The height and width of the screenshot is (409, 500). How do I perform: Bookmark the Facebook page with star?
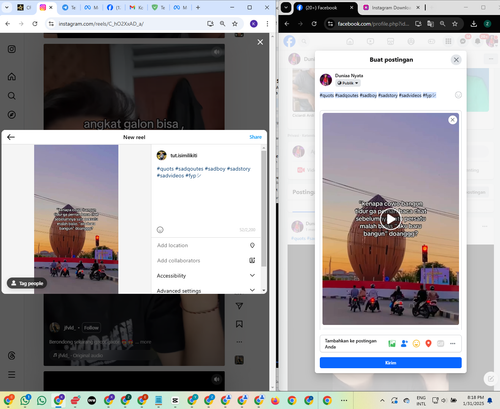click(x=455, y=24)
